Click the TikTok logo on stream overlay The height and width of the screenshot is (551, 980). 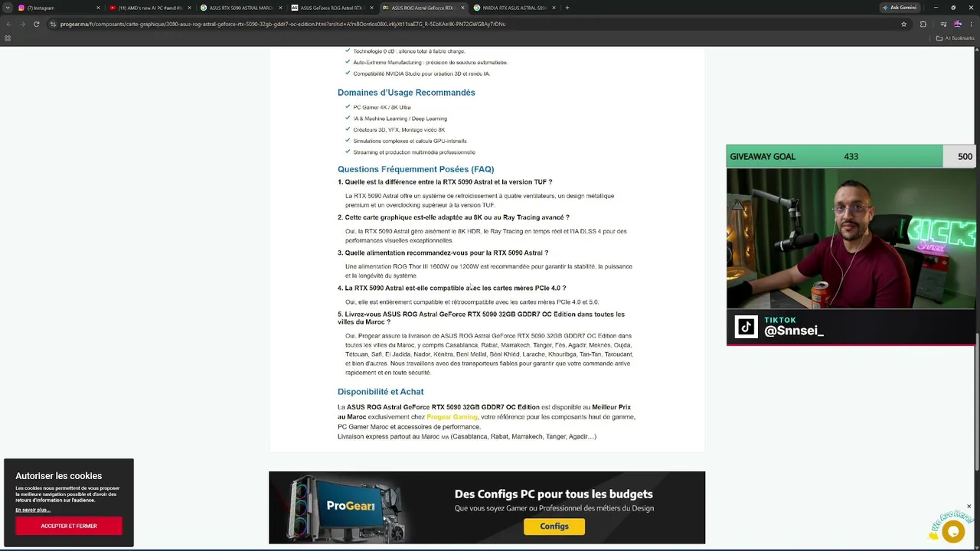[x=746, y=327]
